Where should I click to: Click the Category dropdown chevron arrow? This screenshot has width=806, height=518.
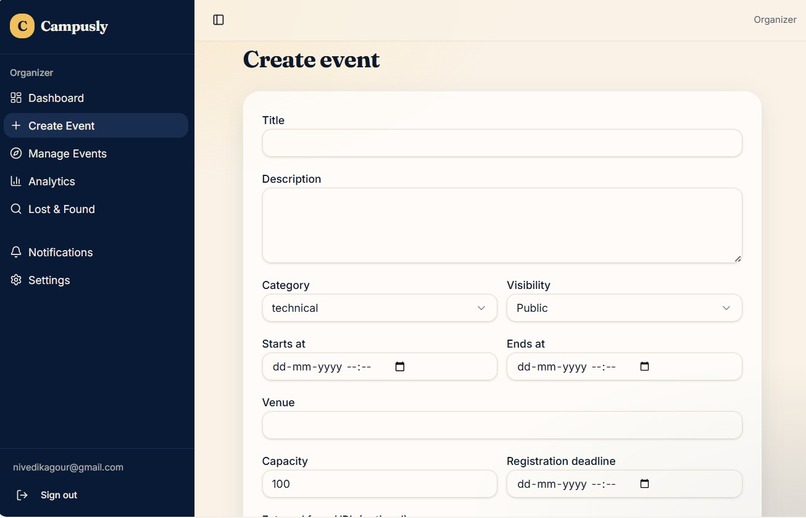point(481,308)
